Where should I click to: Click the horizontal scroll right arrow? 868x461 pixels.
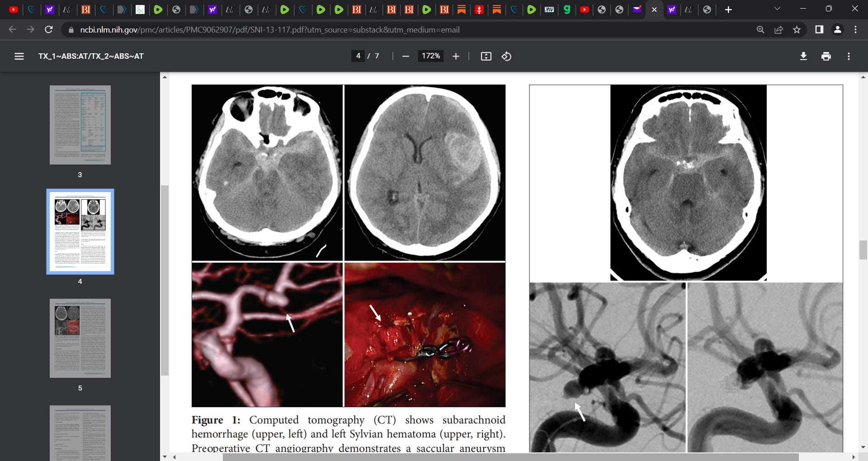(x=853, y=457)
